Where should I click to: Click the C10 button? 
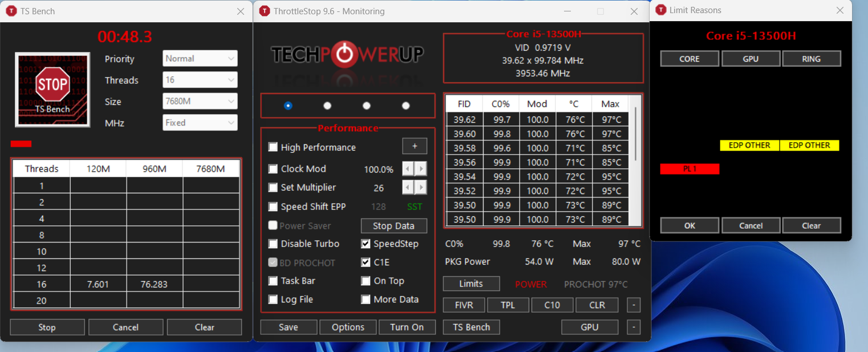pos(552,305)
